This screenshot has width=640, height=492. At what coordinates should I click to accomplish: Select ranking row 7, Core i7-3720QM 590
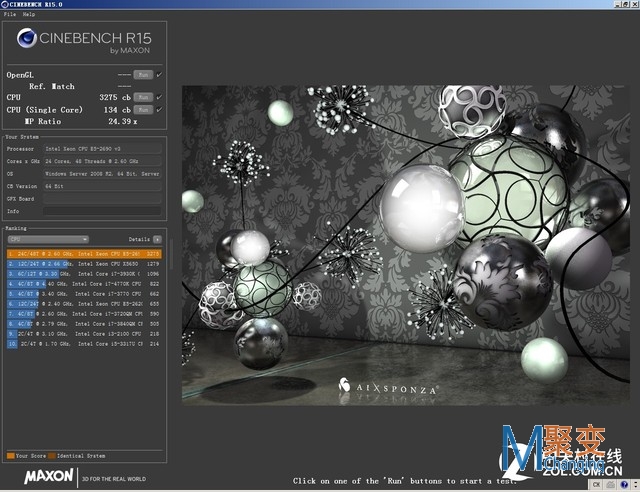(x=84, y=314)
